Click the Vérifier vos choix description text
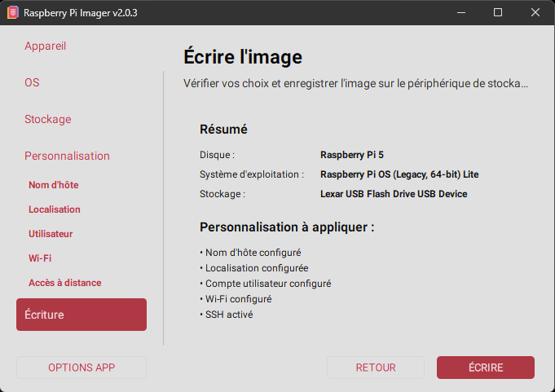Image resolution: width=555 pixels, height=392 pixels. [355, 83]
